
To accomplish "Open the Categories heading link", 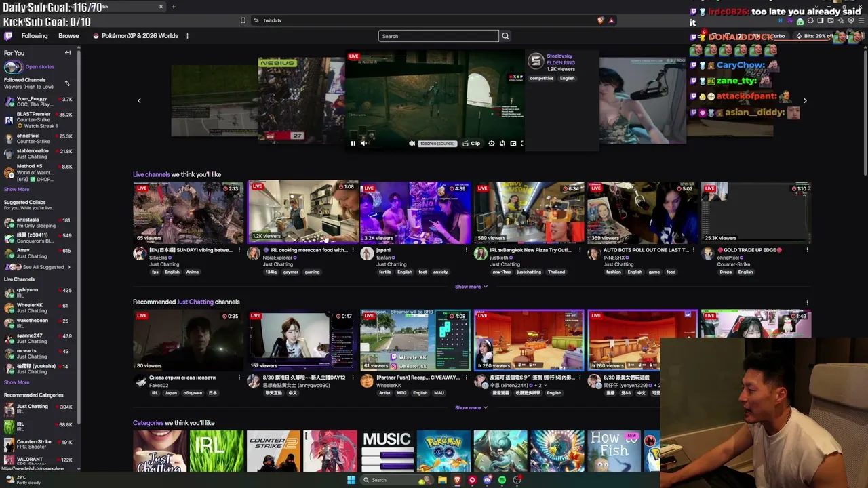I will click(x=148, y=423).
